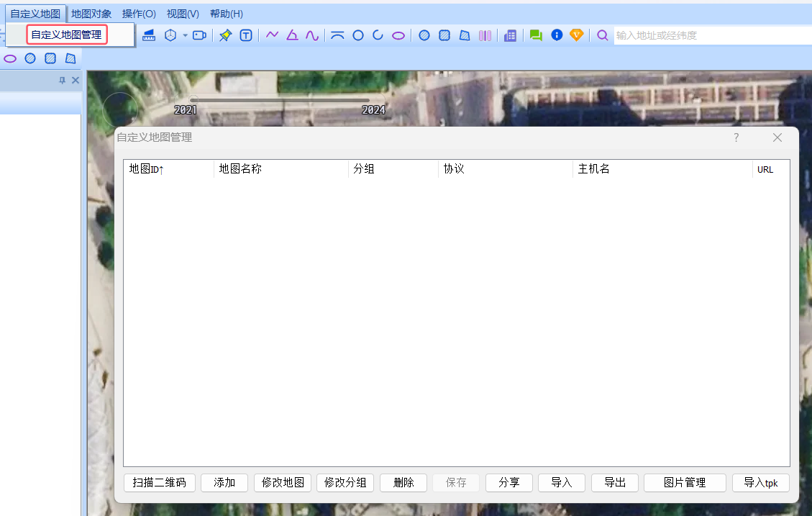Pin the left side panel

point(62,81)
